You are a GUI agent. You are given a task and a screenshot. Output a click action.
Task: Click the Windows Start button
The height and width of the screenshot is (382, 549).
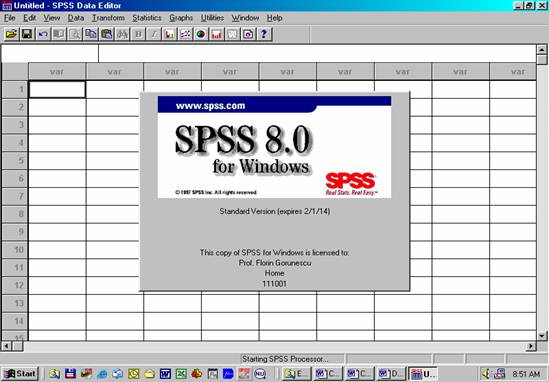point(20,374)
